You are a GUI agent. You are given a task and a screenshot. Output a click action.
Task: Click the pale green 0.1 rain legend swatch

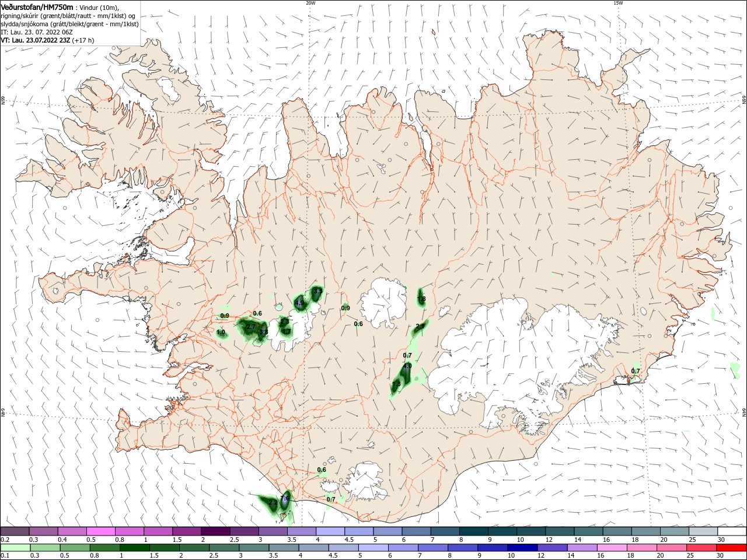point(15,548)
